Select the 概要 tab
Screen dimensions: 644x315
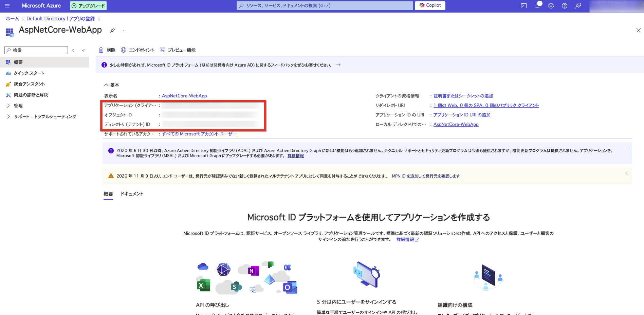pos(108,194)
